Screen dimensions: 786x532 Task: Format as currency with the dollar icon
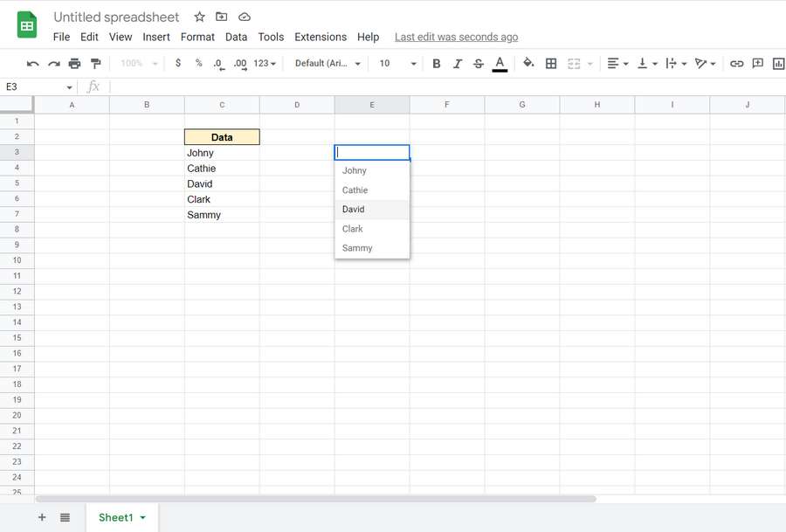178,63
